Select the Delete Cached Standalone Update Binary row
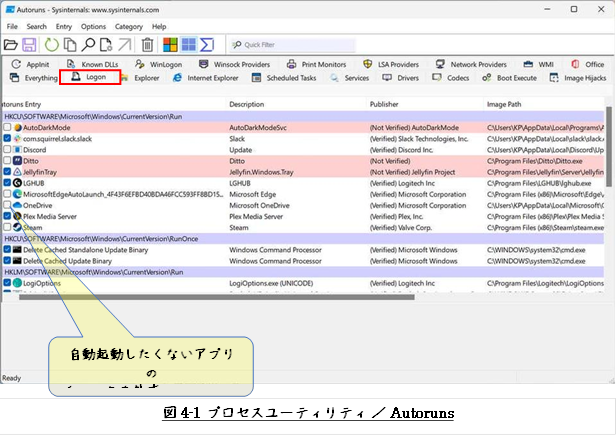 pyautogui.click(x=303, y=250)
